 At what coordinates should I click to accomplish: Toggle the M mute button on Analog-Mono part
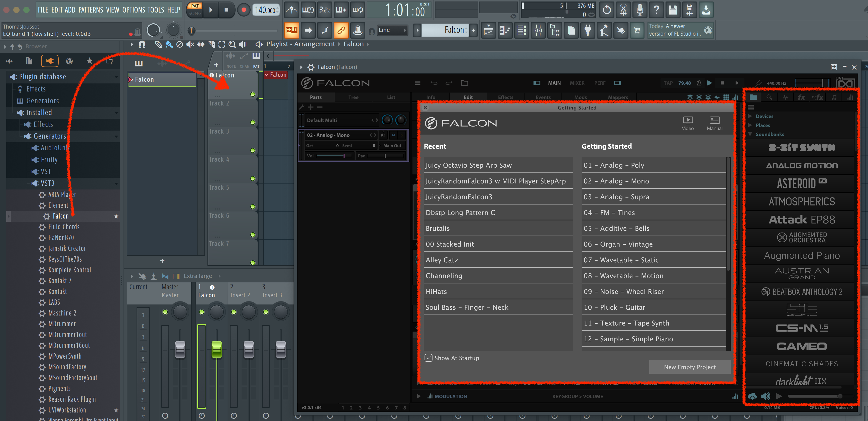[x=393, y=135]
